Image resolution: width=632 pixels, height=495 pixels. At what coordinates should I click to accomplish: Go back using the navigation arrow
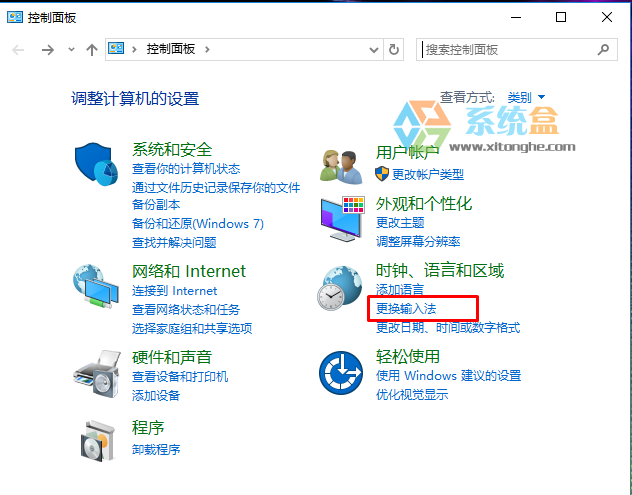[x=18, y=50]
